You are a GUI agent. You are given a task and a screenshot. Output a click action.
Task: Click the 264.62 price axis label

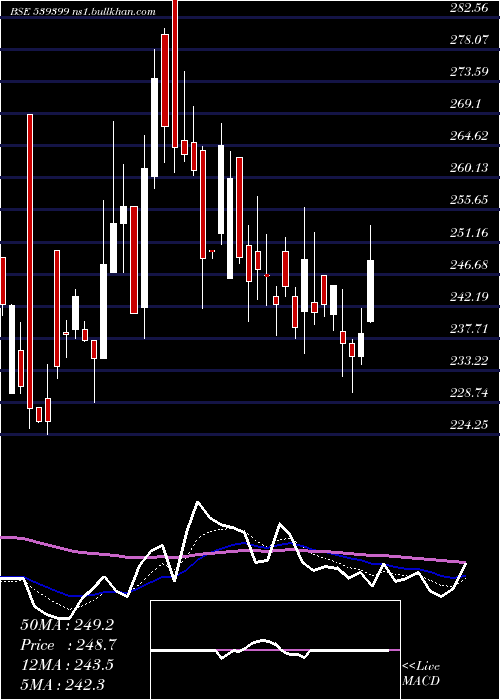[x=469, y=136]
